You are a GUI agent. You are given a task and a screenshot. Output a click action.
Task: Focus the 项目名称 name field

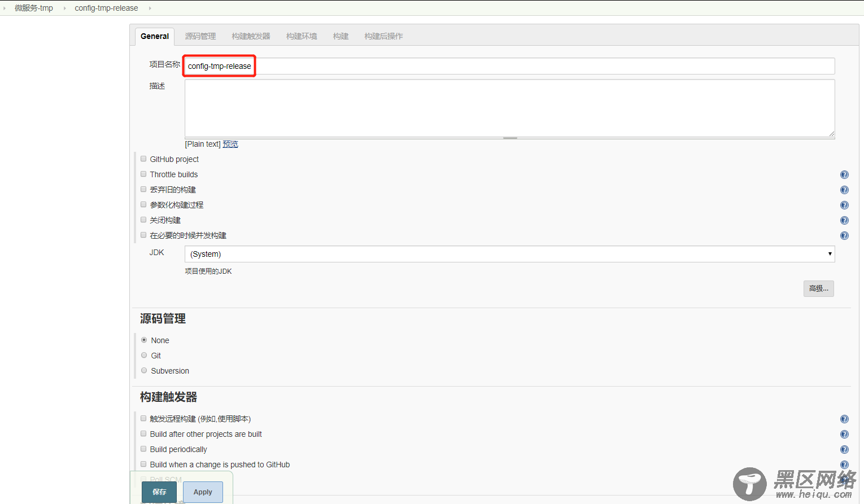point(509,66)
